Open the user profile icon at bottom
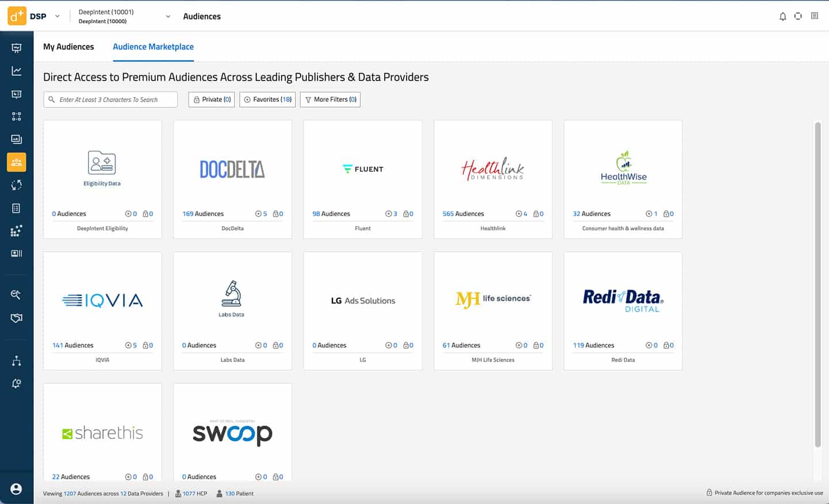Screen dimensions: 829x504 click(16, 489)
